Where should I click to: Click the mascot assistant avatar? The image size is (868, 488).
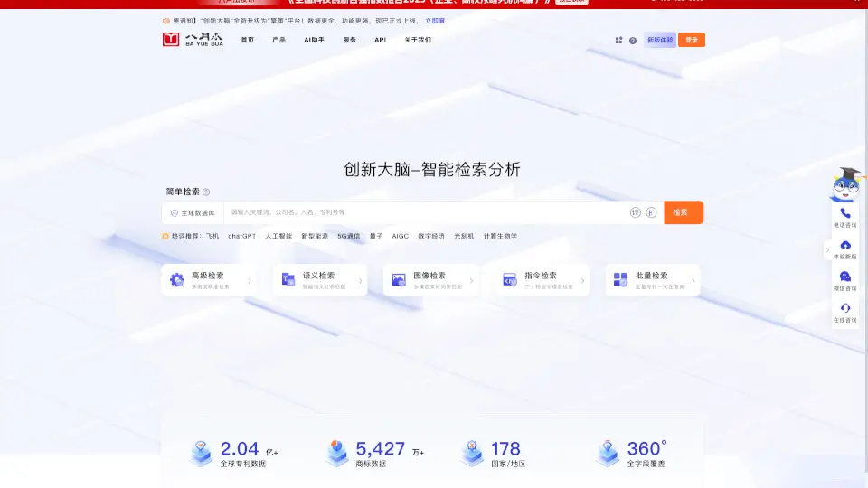click(846, 185)
